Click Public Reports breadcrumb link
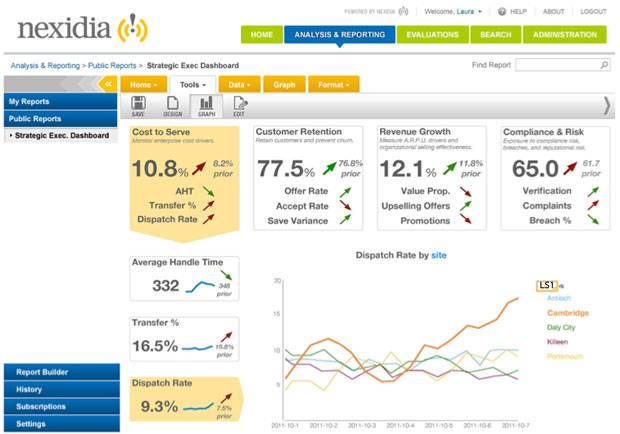Screen dimensions: 620x434 point(112,66)
